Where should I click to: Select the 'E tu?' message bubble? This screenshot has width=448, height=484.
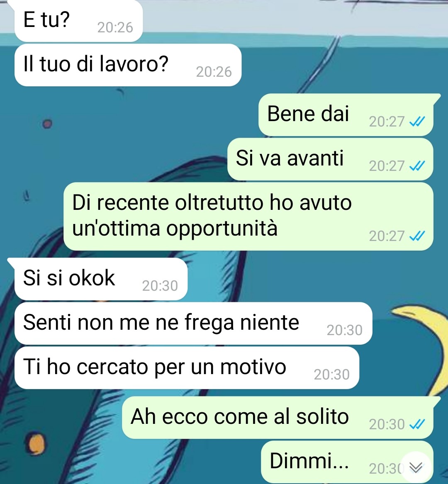(x=78, y=21)
